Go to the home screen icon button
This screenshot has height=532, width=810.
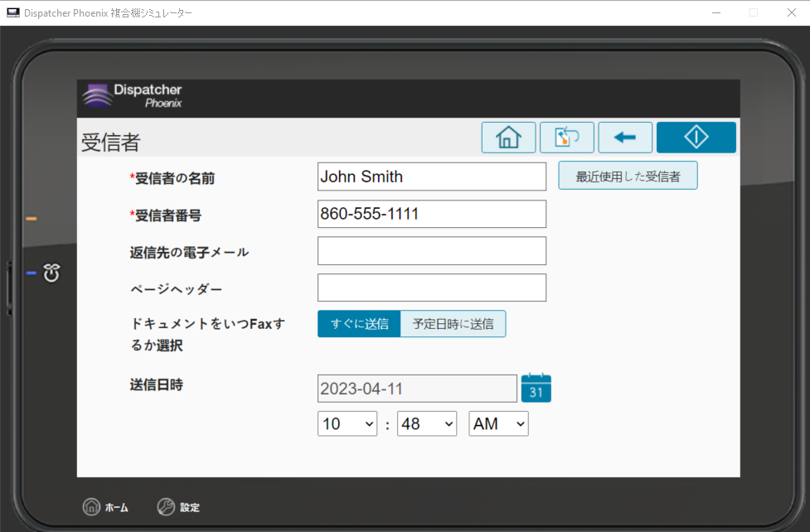coord(508,138)
